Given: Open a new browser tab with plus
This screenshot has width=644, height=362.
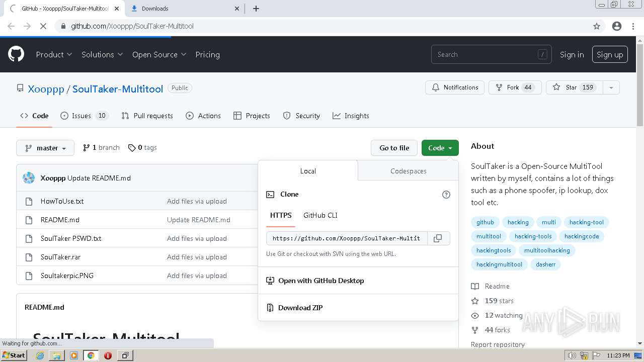Looking at the screenshot, I should coord(256,9).
